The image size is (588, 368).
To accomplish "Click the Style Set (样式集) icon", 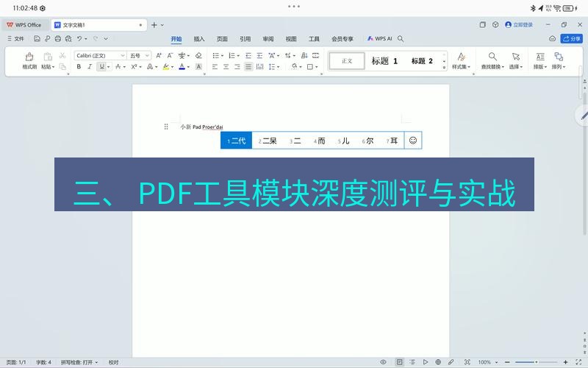I will point(462,57).
